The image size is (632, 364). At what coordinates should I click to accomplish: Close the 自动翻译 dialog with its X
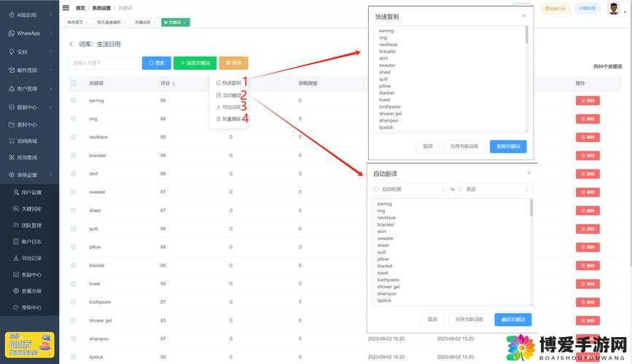coord(528,173)
